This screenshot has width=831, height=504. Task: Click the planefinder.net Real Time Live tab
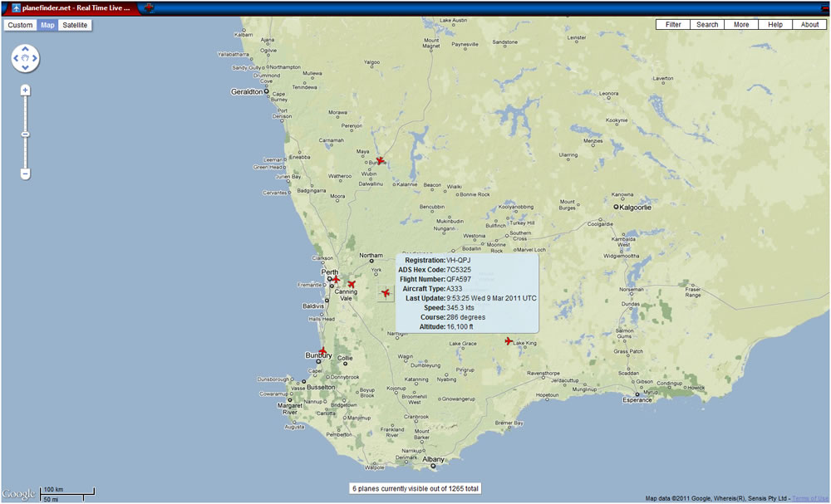coord(73,8)
